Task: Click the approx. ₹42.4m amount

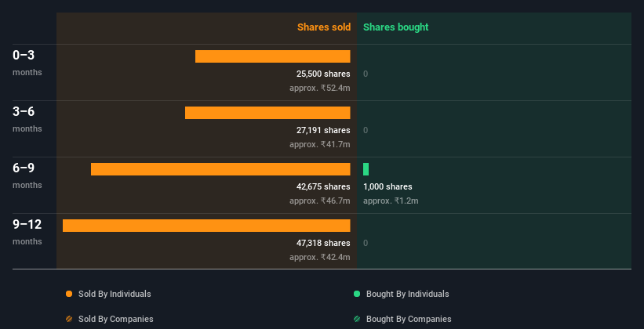Action: point(319,257)
